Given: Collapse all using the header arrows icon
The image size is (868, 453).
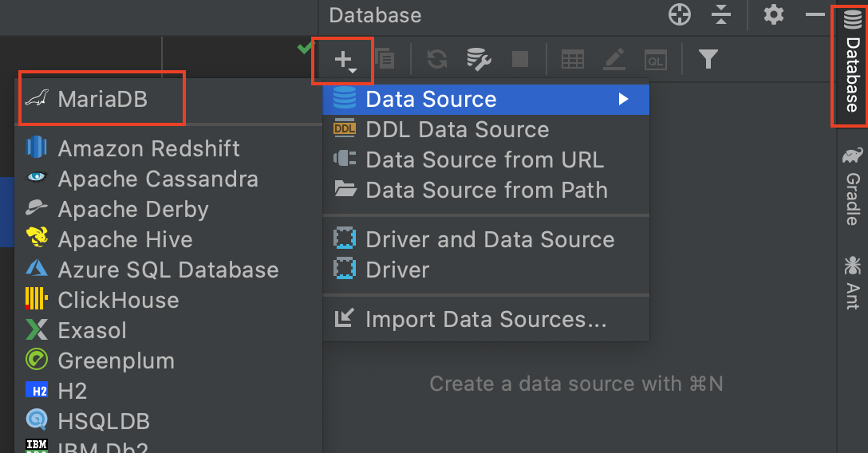Looking at the screenshot, I should (x=720, y=15).
